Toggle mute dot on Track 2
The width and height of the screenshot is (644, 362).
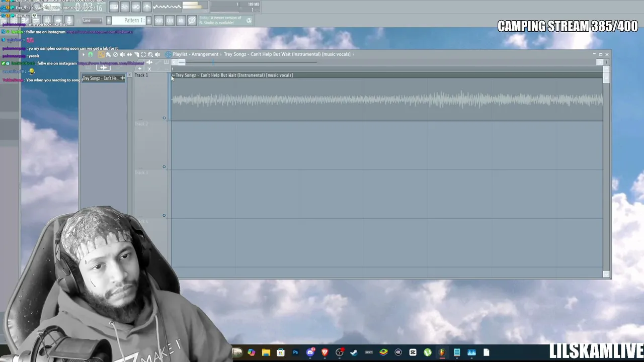pos(164,167)
